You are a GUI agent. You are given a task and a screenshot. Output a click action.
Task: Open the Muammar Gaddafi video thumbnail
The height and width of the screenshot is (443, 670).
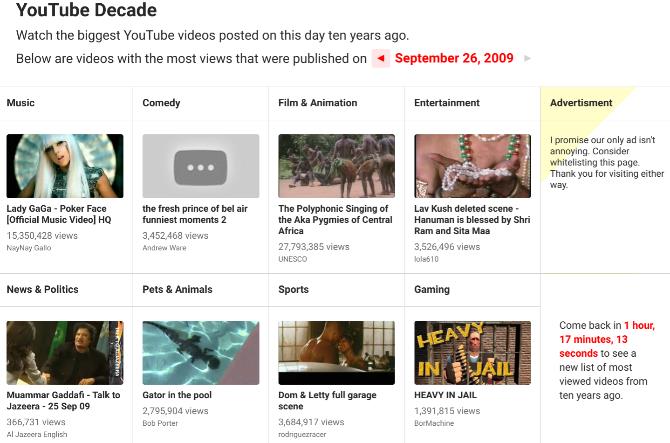click(65, 352)
